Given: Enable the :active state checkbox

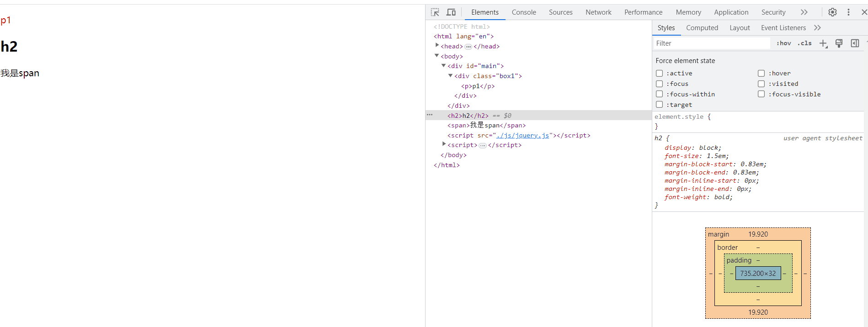Looking at the screenshot, I should click(x=659, y=73).
